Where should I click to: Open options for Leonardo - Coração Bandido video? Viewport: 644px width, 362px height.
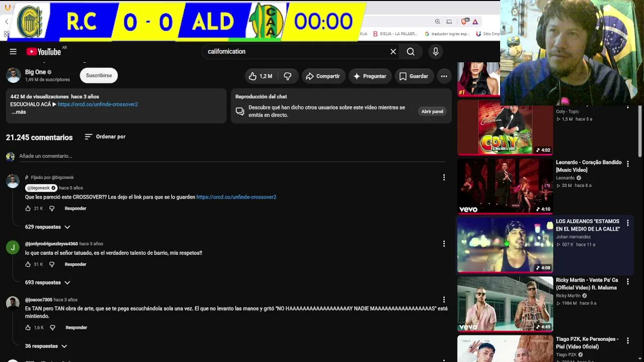coord(627,164)
